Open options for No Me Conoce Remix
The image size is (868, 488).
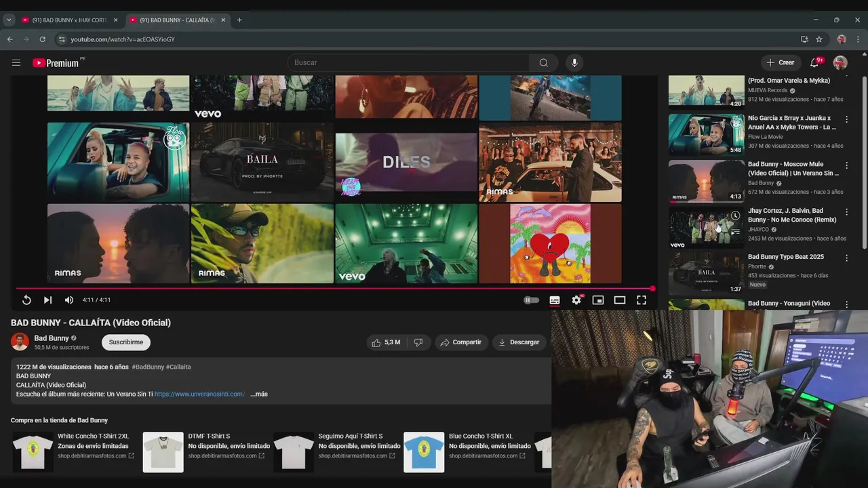(846, 212)
